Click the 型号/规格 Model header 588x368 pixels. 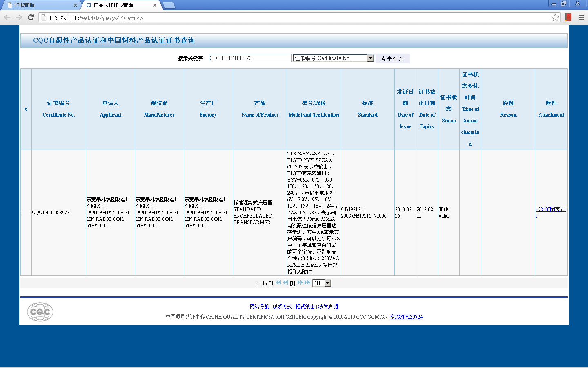click(314, 109)
